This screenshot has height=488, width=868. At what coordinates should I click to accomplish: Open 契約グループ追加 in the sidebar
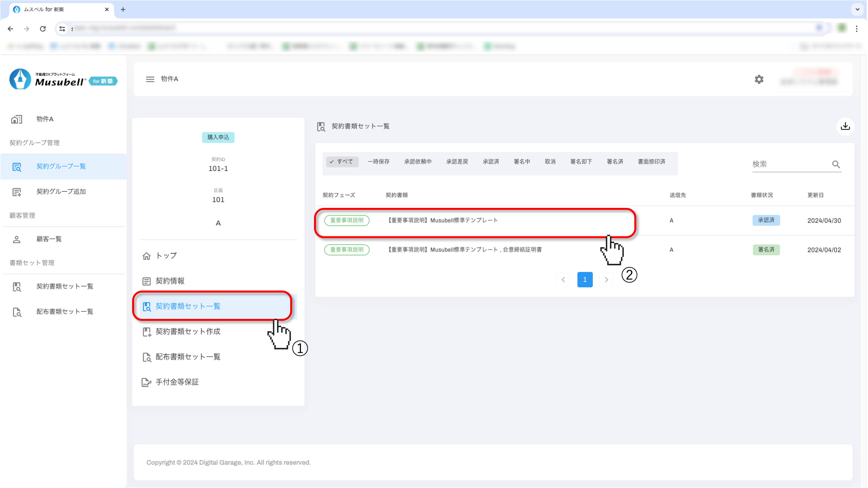click(61, 192)
